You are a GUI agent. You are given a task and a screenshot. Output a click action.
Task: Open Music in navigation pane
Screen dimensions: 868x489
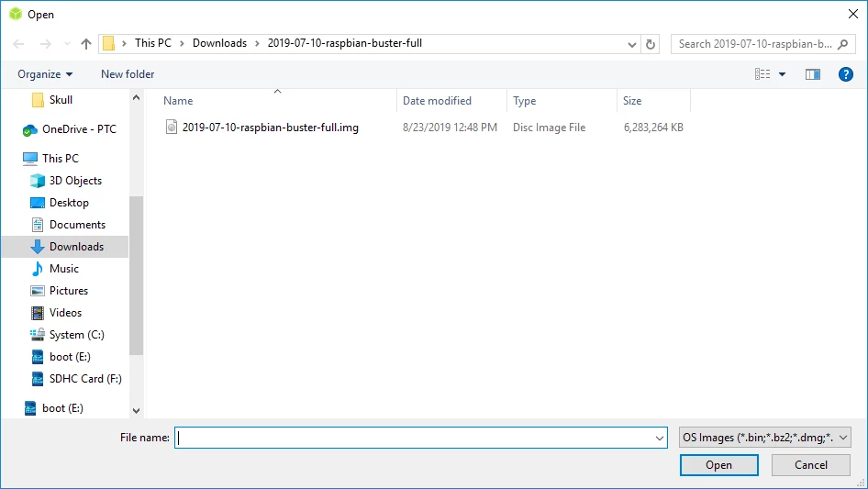pyautogui.click(x=63, y=269)
